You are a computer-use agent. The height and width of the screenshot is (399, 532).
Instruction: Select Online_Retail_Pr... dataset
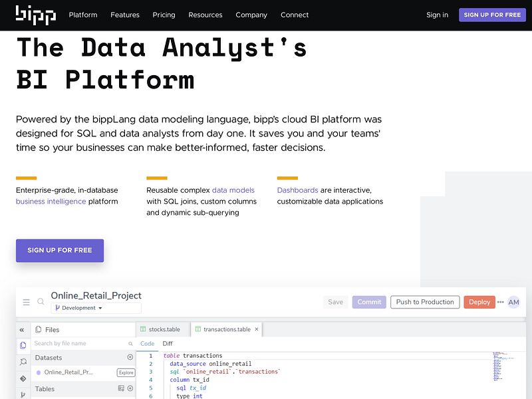click(68, 372)
